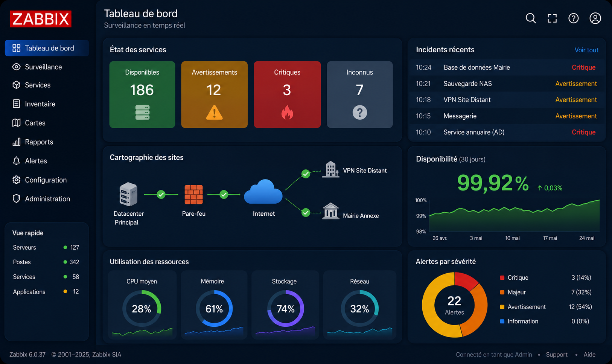Click the Applications 12 quick view row
The height and width of the screenshot is (364, 612).
click(x=46, y=292)
